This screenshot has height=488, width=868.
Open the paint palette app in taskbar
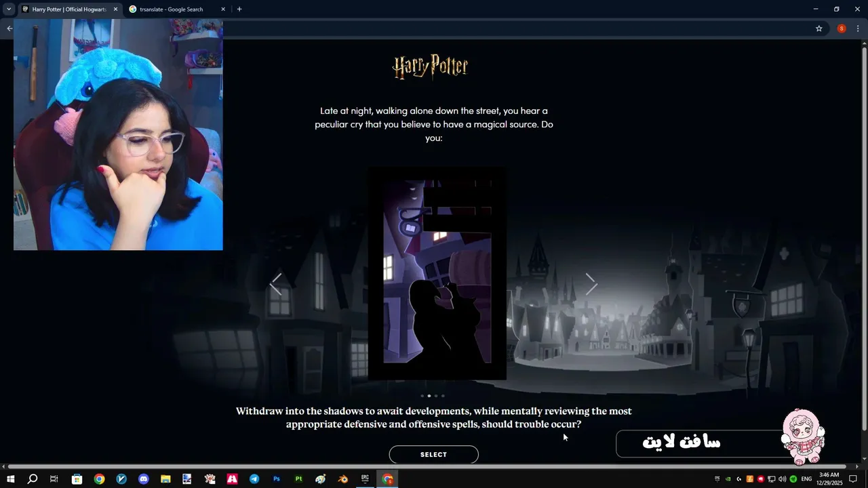(x=321, y=479)
